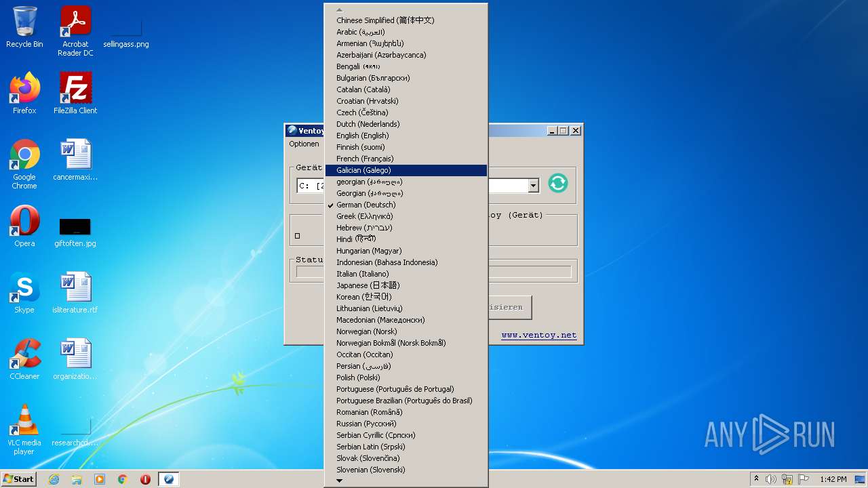Open the Google Chrome desktop shortcut
The width and height of the screenshot is (868, 488).
tap(24, 164)
